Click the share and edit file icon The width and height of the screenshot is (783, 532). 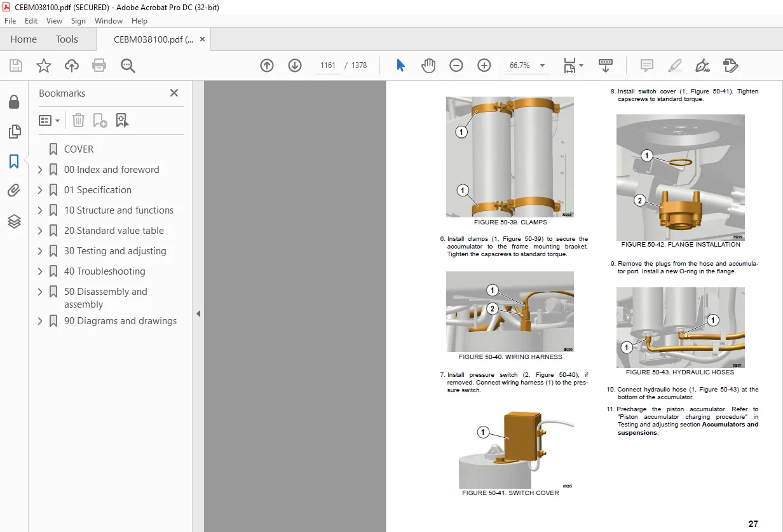click(x=731, y=65)
